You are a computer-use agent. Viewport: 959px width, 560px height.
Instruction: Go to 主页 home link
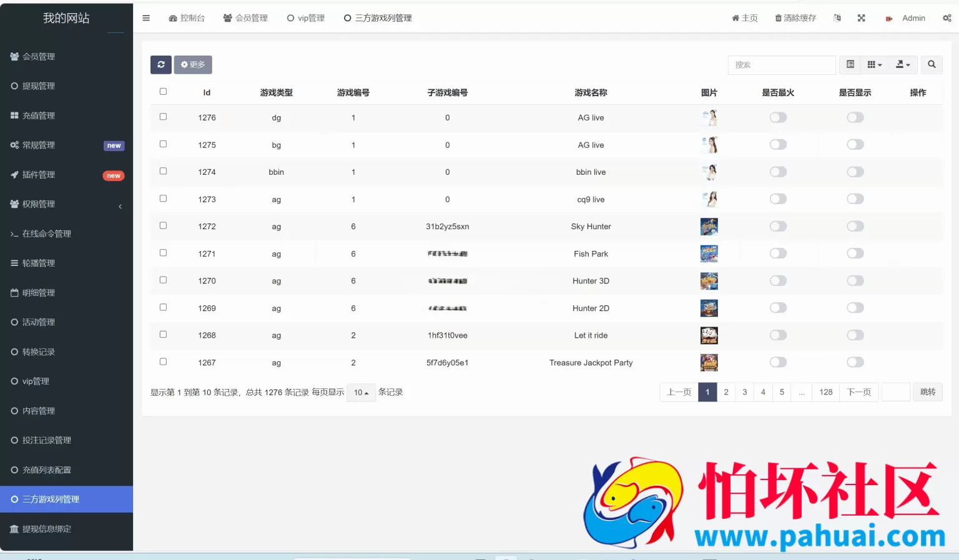coord(745,18)
